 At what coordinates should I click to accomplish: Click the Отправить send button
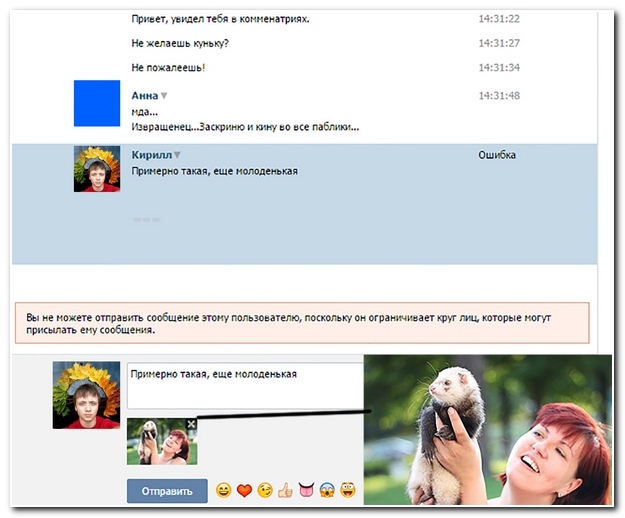pos(167,491)
